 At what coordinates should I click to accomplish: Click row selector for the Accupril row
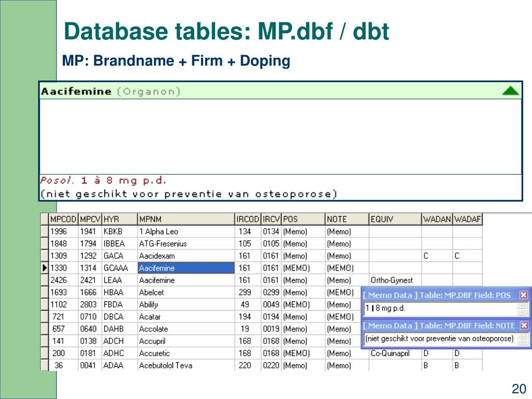click(45, 341)
